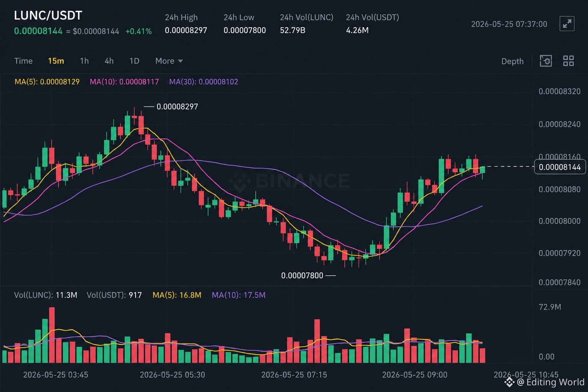This screenshot has width=588, height=392.
Task: Open the chart screenshot settings icon
Action: click(546, 61)
